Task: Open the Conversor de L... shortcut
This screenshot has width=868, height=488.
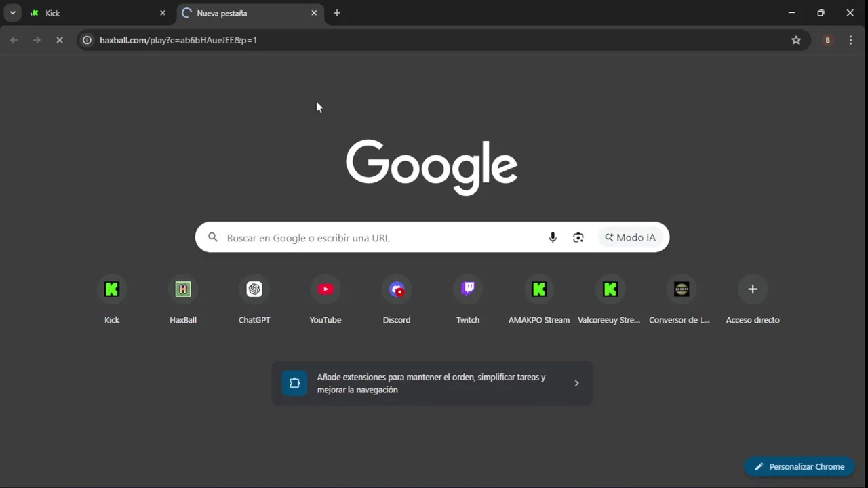Action: [682, 300]
